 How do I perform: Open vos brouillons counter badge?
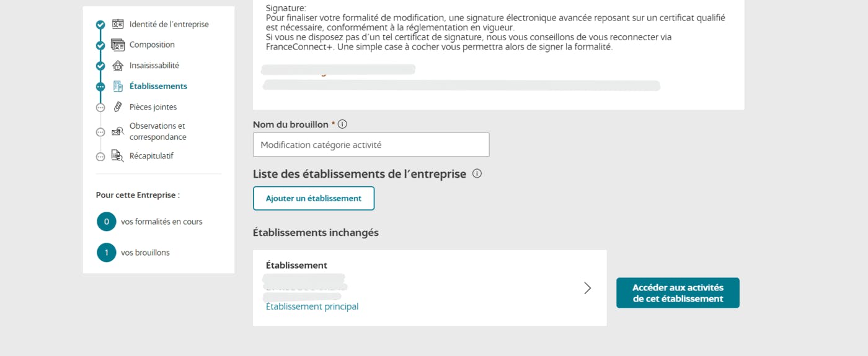click(x=107, y=253)
